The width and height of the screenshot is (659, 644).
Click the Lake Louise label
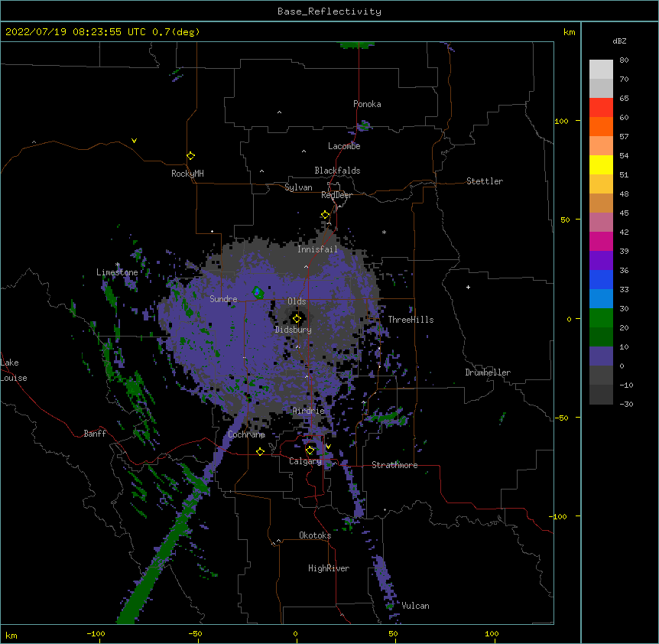click(14, 370)
